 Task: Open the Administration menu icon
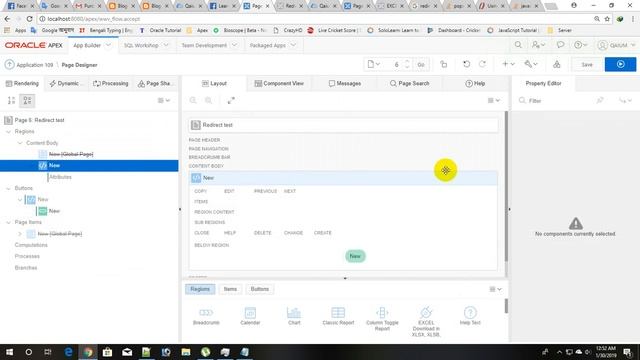tap(538, 45)
